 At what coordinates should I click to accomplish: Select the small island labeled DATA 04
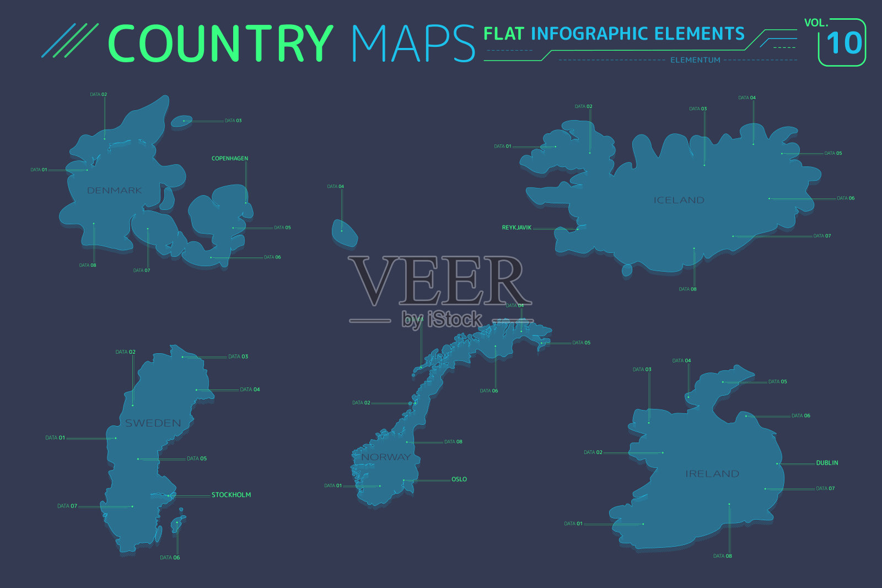(x=344, y=233)
